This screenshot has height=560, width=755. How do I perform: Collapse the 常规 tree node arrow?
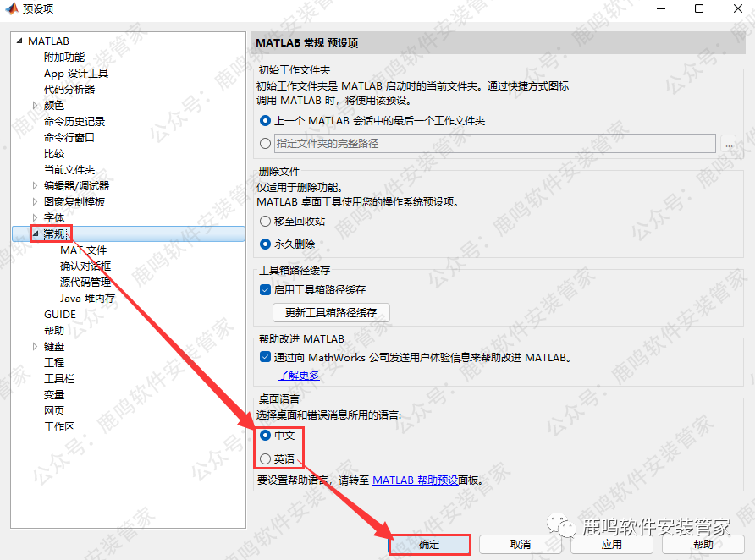[36, 233]
